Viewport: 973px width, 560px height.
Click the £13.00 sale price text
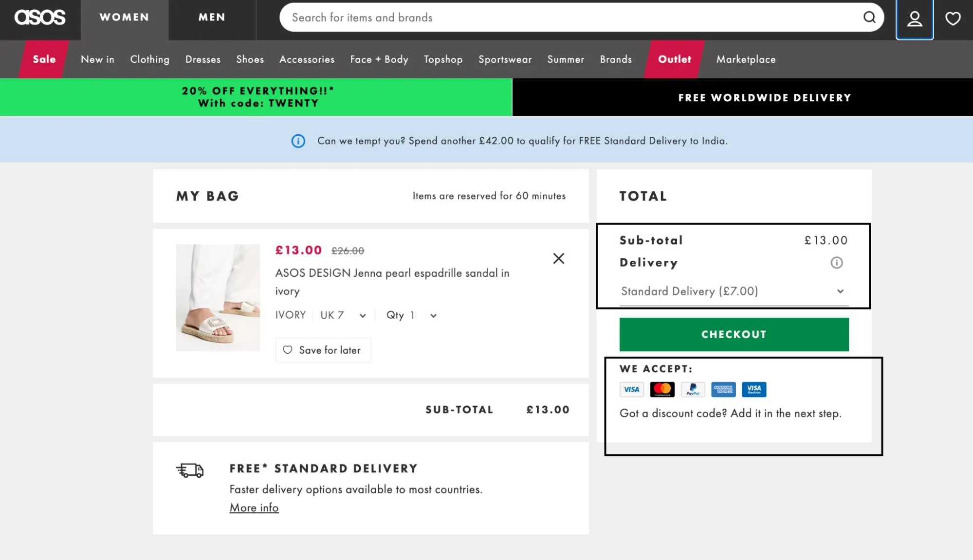[298, 251]
